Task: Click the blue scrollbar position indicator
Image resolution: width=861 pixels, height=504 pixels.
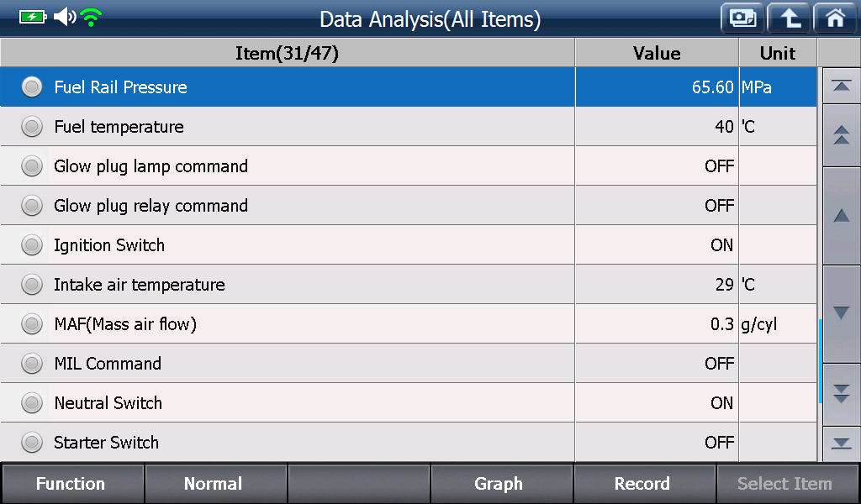Action: tap(821, 361)
